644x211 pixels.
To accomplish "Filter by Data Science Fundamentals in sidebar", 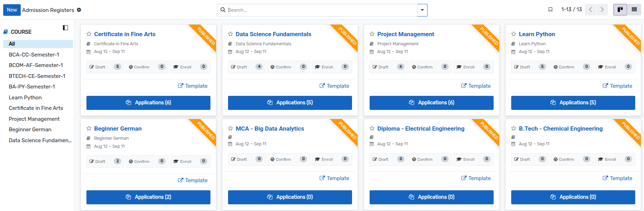I will click(38, 140).
